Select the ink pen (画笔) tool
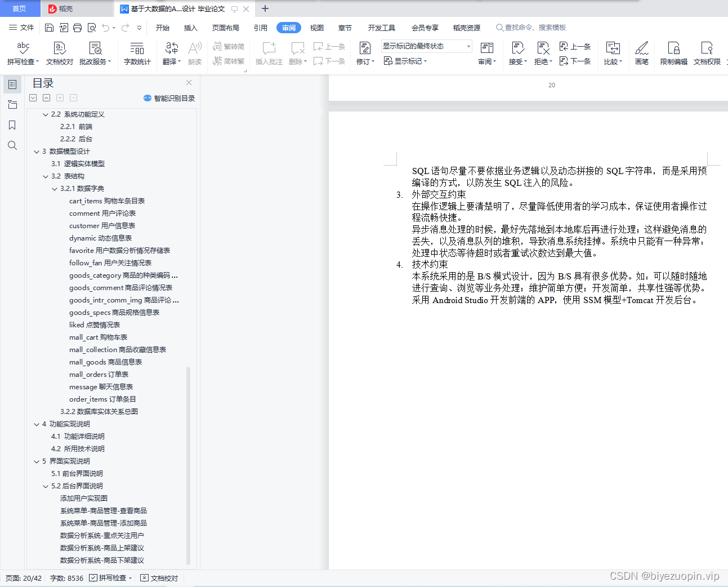The width and height of the screenshot is (728, 587). pyautogui.click(x=642, y=54)
